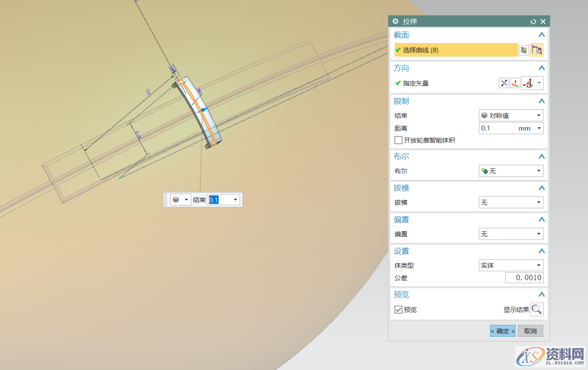Uncheck the 预览 checkbox
The image size is (588, 370).
click(x=399, y=310)
